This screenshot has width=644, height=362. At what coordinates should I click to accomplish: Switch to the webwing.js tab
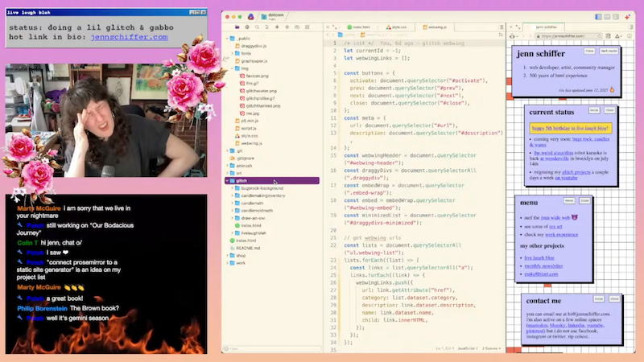pyautogui.click(x=435, y=27)
